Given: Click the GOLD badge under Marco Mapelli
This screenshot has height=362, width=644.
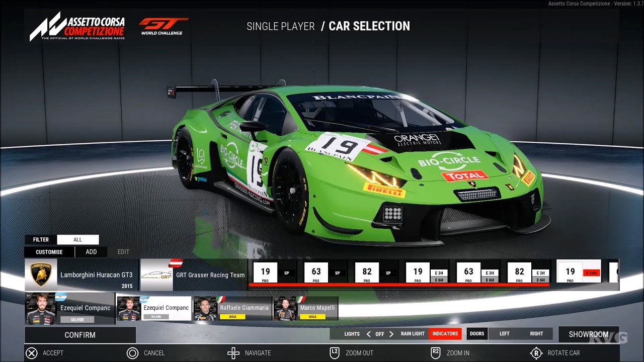Looking at the screenshot, I should coord(312,317).
